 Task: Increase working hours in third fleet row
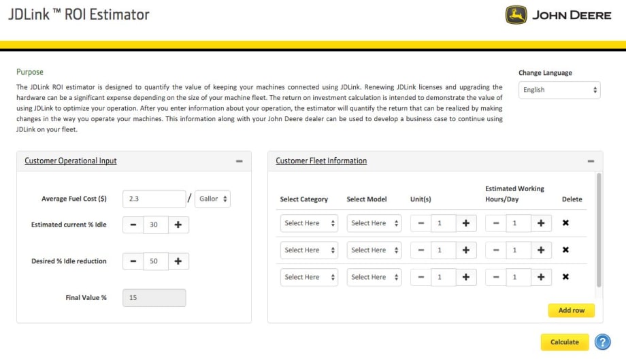pos(541,277)
